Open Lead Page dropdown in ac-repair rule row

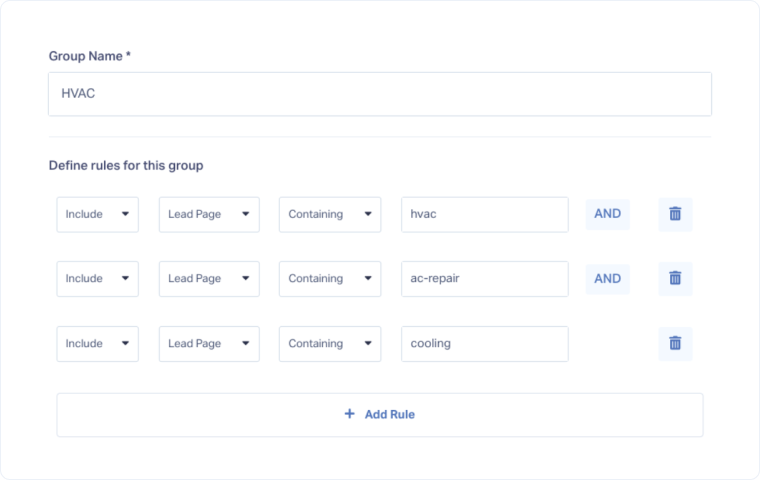(x=209, y=279)
